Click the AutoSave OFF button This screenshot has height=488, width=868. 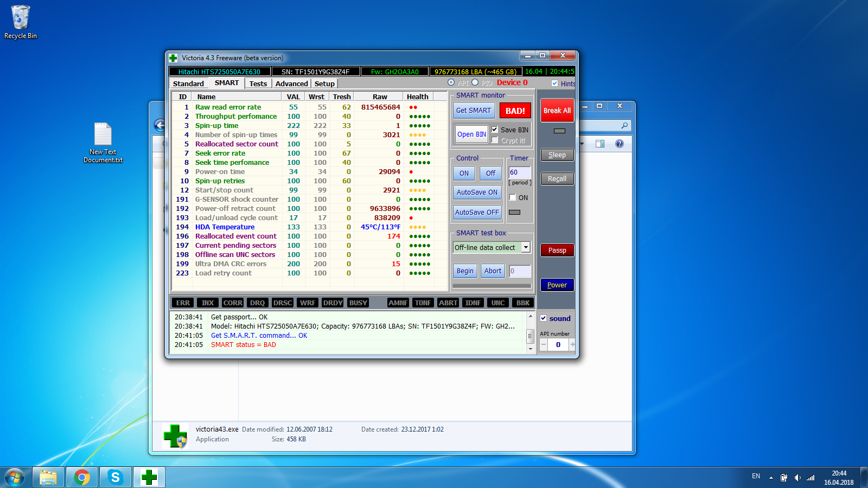477,213
